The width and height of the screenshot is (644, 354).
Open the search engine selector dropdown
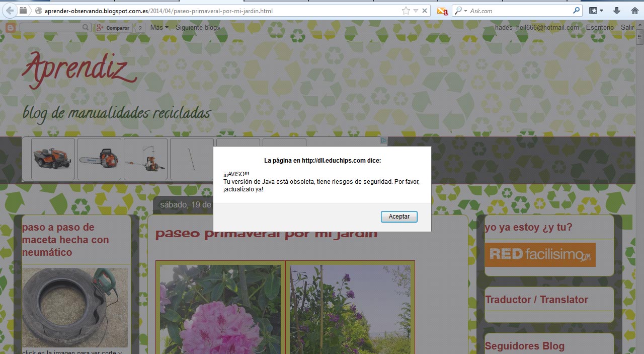coord(461,11)
